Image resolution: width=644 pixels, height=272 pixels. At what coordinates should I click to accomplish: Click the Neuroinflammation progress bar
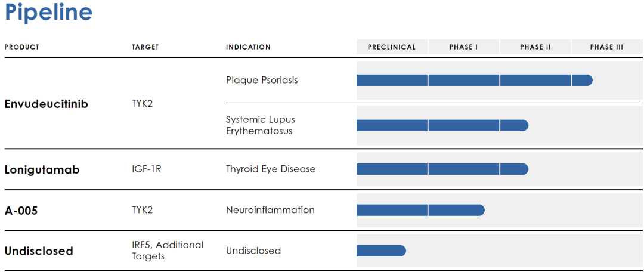[x=420, y=210]
